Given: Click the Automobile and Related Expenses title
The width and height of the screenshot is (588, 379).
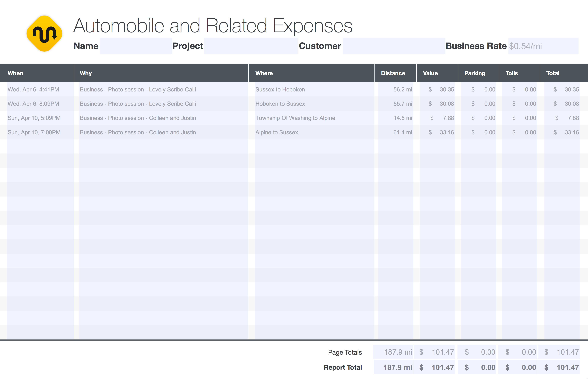Looking at the screenshot, I should point(213,26).
